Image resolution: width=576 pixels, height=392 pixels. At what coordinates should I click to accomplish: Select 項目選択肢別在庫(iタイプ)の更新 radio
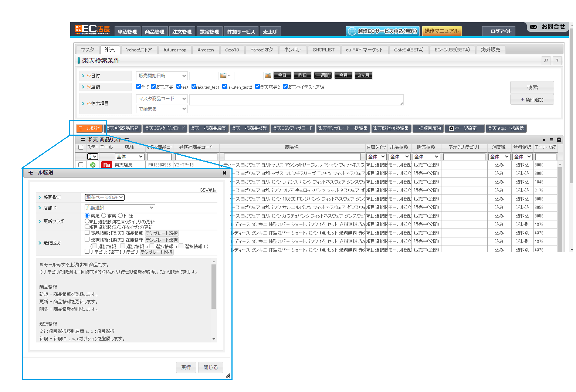click(x=87, y=221)
